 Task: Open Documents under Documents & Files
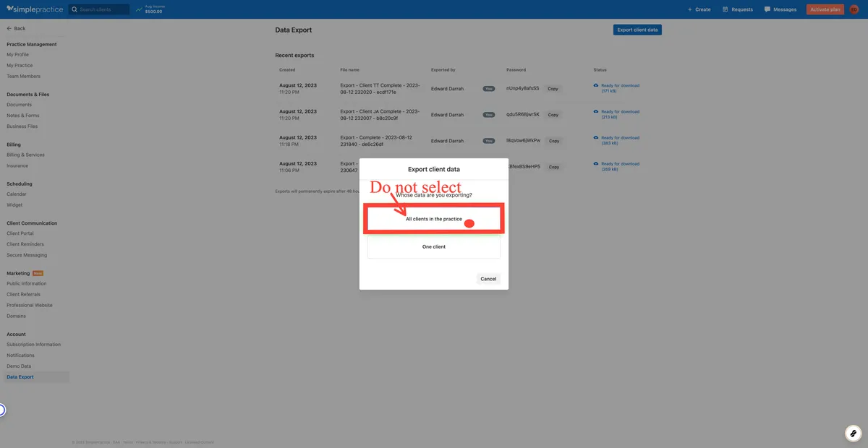click(20, 105)
